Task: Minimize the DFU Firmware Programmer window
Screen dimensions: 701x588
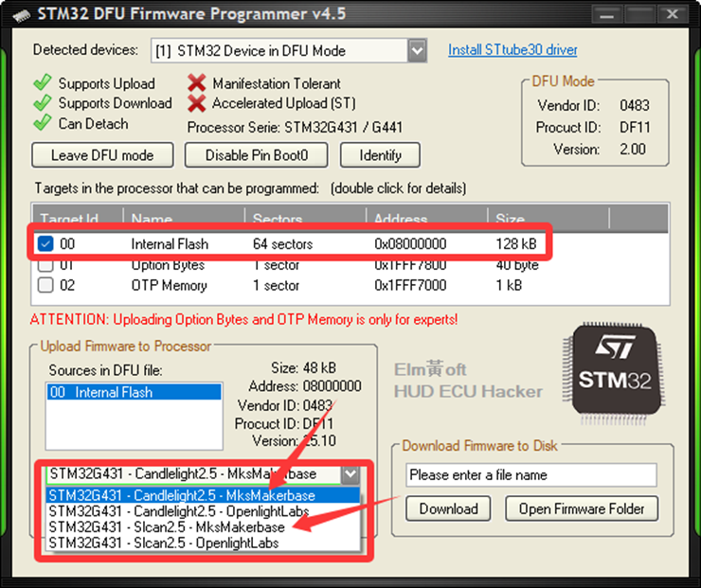Action: (606, 14)
